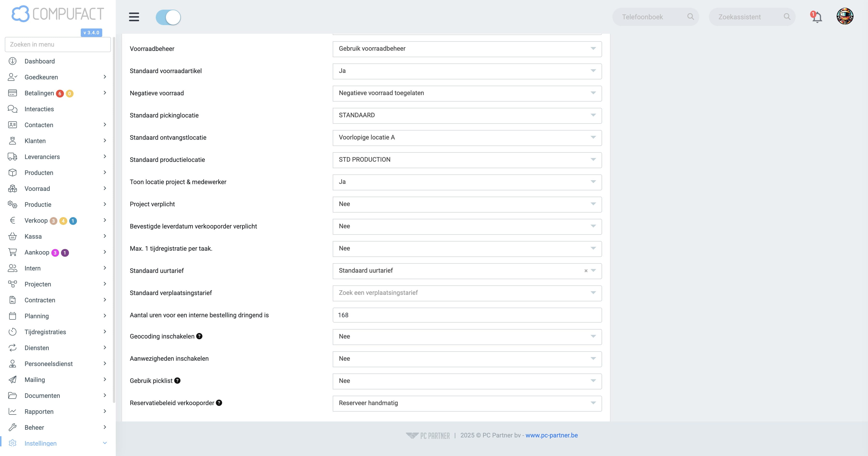Open the Project verplicht dropdown
This screenshot has height=456, width=868.
pyautogui.click(x=467, y=204)
